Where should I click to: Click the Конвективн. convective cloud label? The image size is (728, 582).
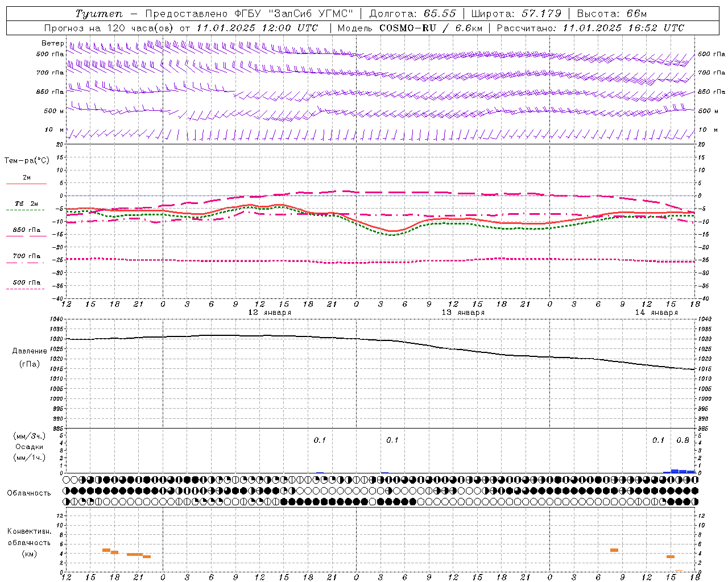29,531
